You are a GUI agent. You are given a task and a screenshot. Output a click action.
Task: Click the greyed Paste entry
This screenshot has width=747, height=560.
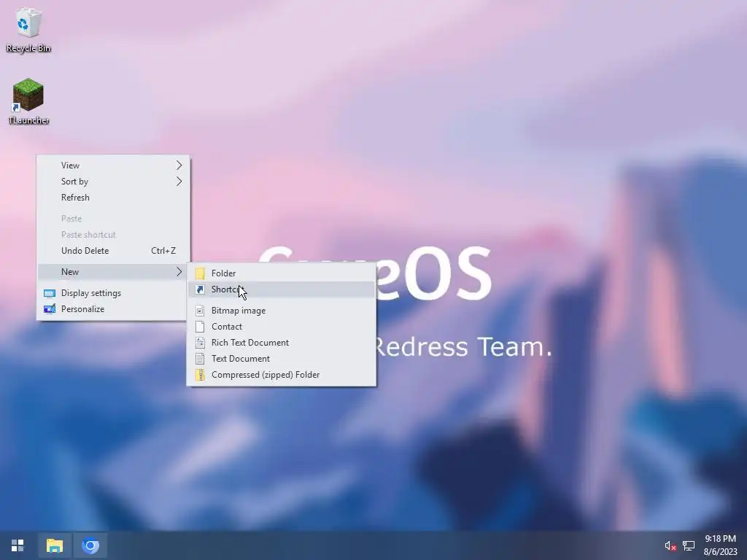pos(113,219)
